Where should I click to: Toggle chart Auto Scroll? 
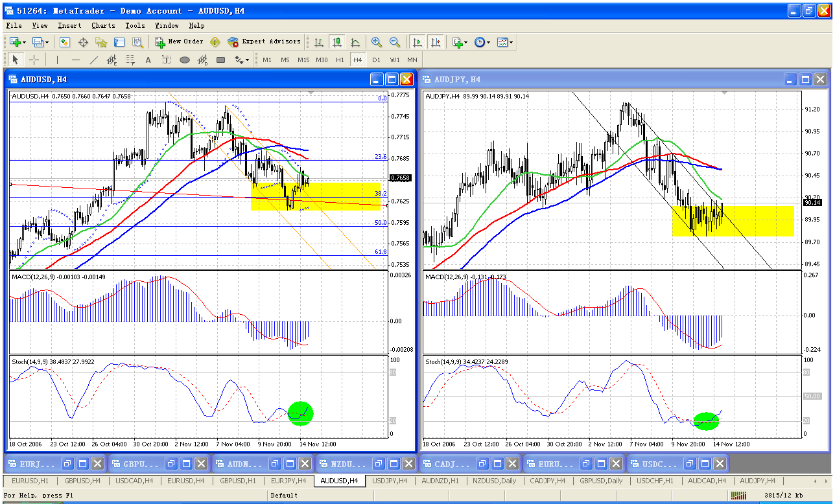click(x=417, y=42)
